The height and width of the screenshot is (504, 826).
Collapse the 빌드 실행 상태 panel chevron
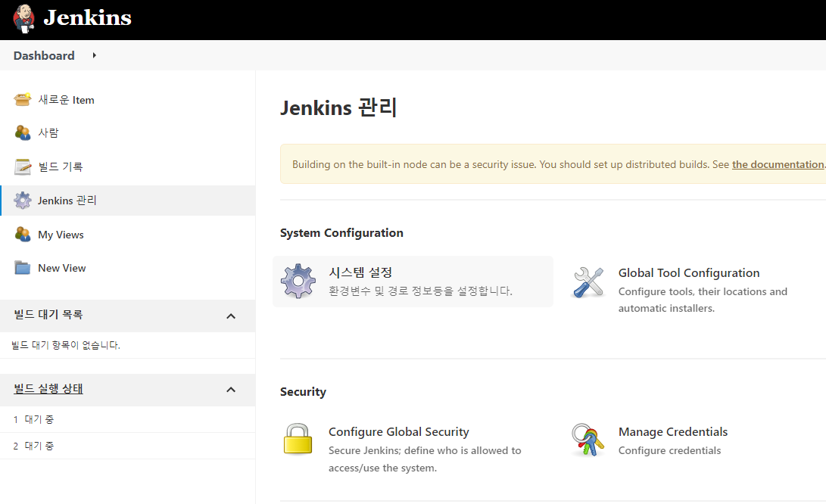pyautogui.click(x=231, y=390)
